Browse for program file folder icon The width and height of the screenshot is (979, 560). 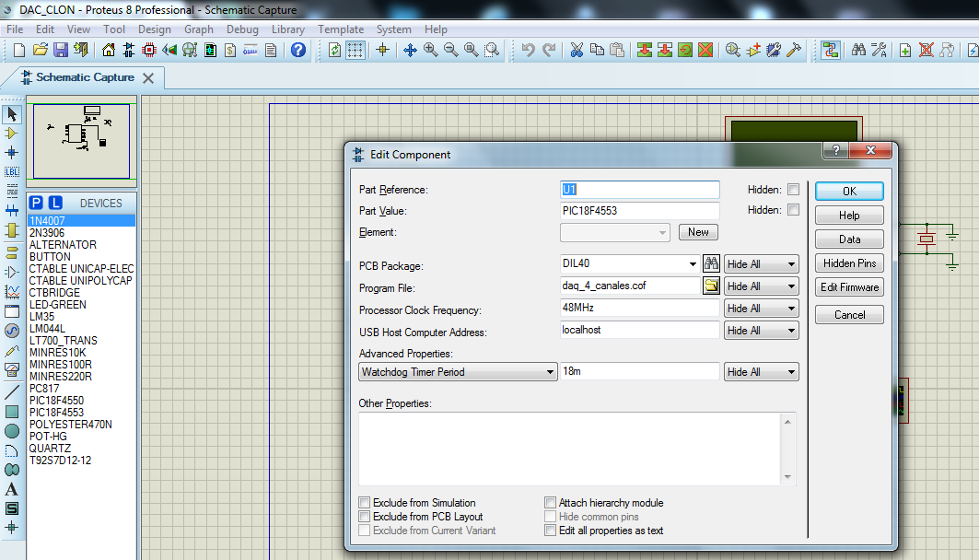point(711,286)
